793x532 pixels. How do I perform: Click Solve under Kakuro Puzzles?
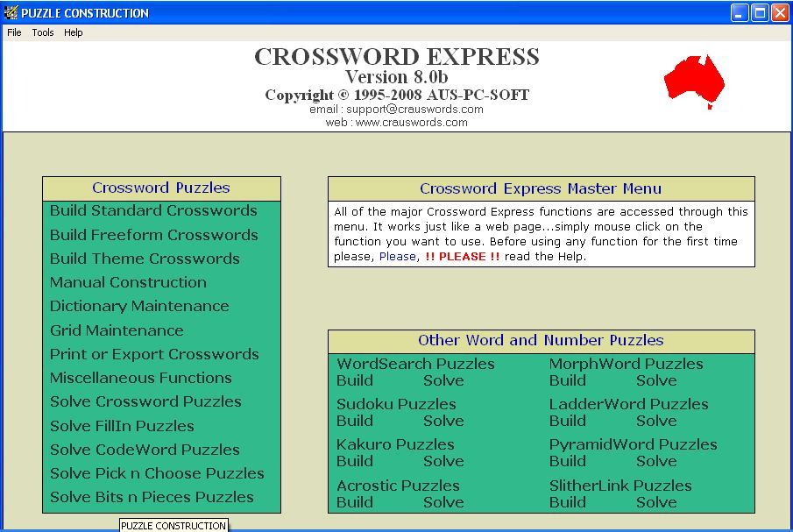point(443,461)
